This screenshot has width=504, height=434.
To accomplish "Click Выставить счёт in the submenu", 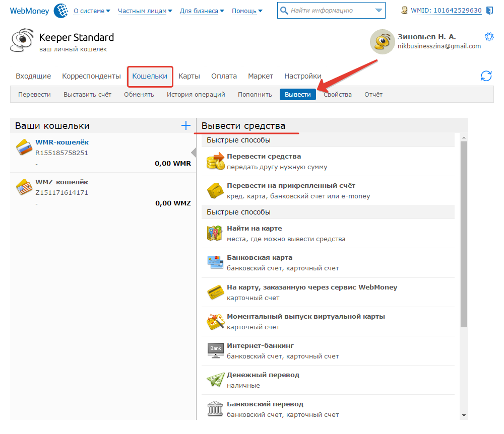I will pos(87,94).
